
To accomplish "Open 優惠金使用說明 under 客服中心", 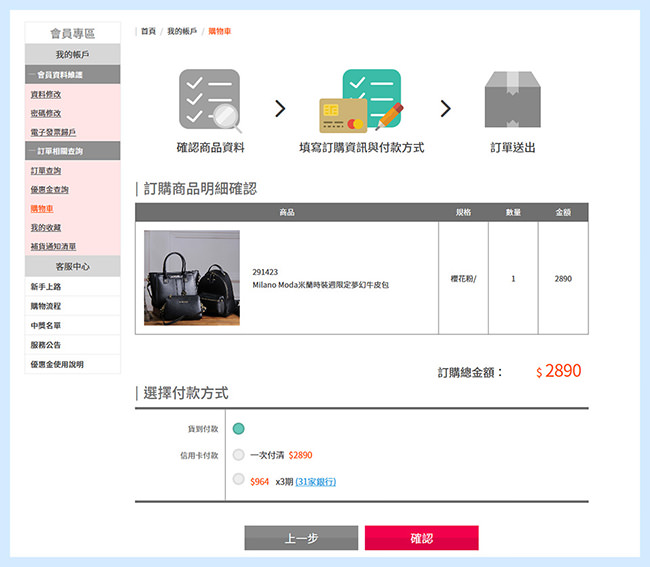I will (57, 364).
